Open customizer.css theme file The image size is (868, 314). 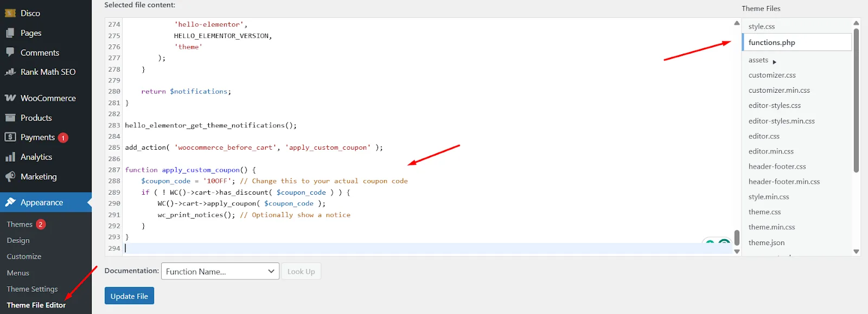point(772,75)
